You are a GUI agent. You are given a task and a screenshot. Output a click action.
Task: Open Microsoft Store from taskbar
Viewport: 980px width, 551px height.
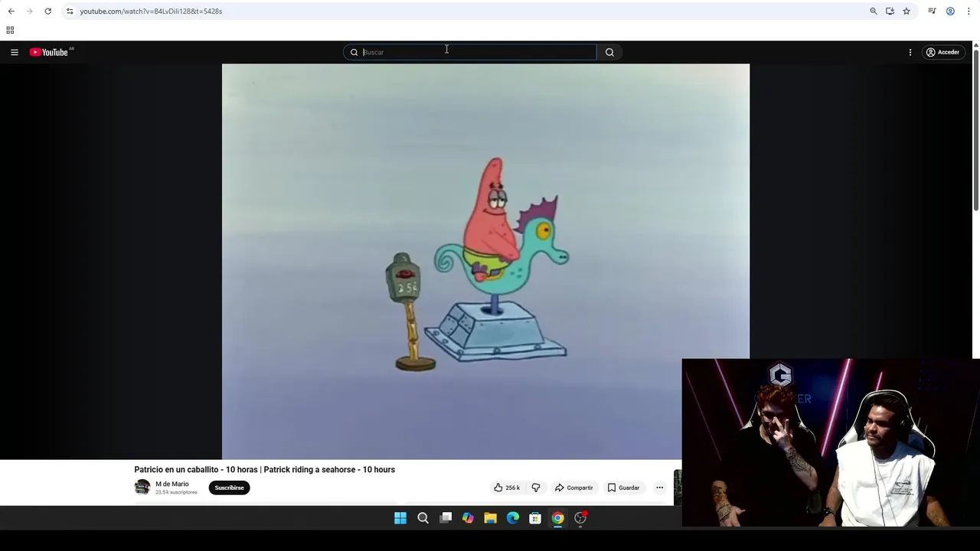(x=535, y=518)
